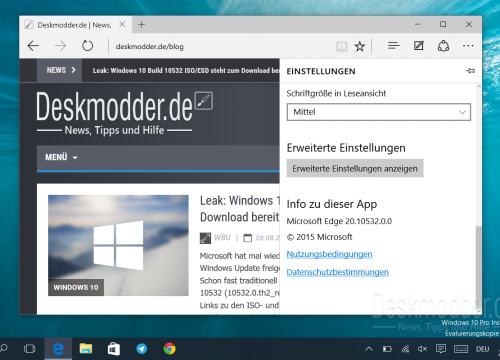The image size is (500, 360).
Task: Click the NEWS ticker label
Action: coord(59,70)
